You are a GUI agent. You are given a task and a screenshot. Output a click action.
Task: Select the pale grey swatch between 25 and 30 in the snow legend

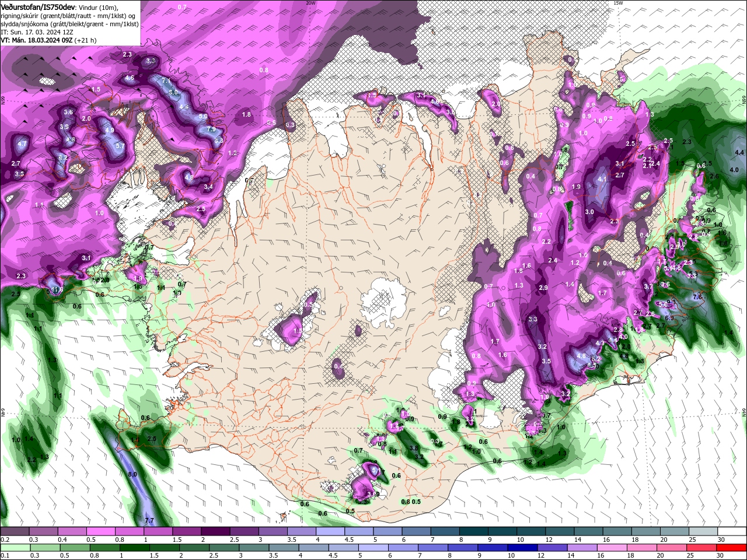pos(703,532)
